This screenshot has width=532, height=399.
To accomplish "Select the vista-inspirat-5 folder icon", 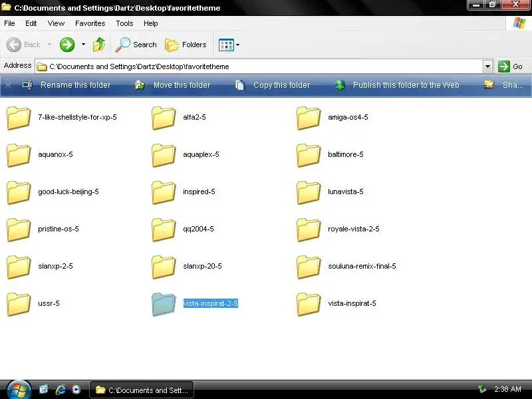I will (309, 305).
